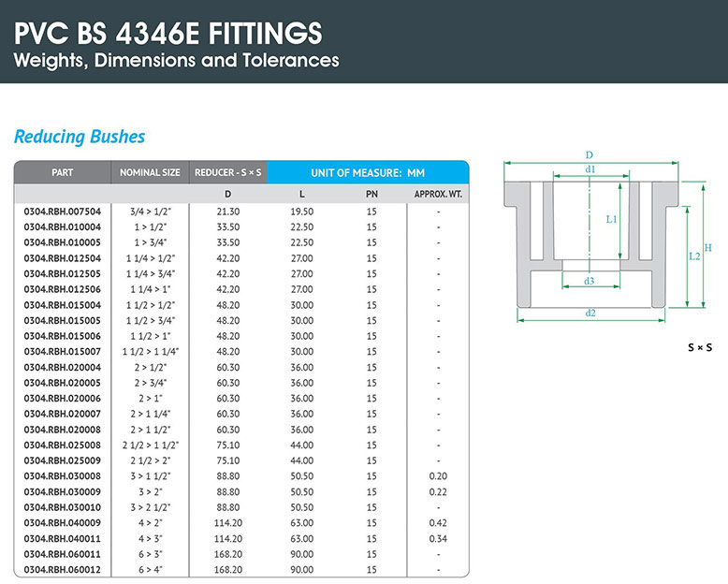728x584 pixels.
Task: Click the 3/4 > 1/2" nominal size cell
Action: [x=150, y=212]
